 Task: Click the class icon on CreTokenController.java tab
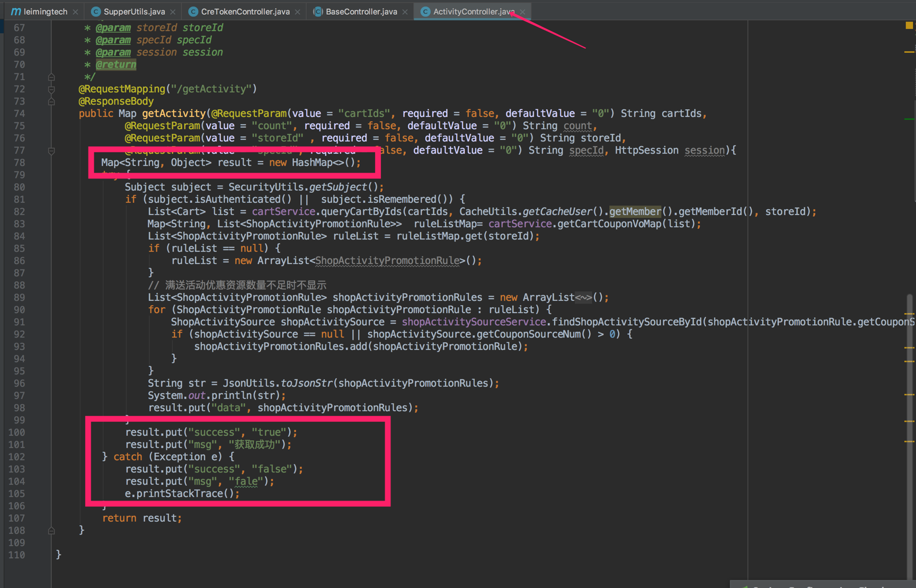coord(193,11)
